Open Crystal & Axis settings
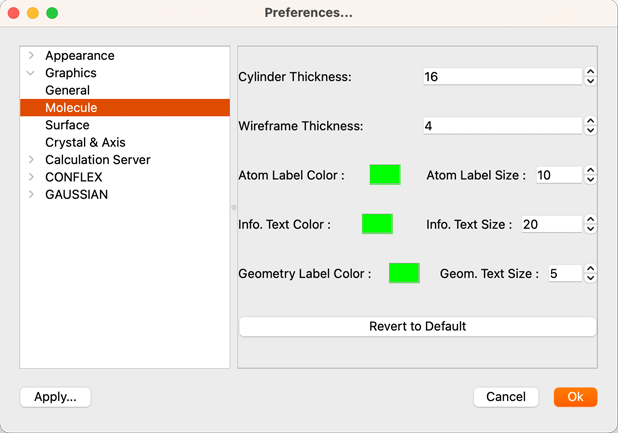 tap(85, 142)
